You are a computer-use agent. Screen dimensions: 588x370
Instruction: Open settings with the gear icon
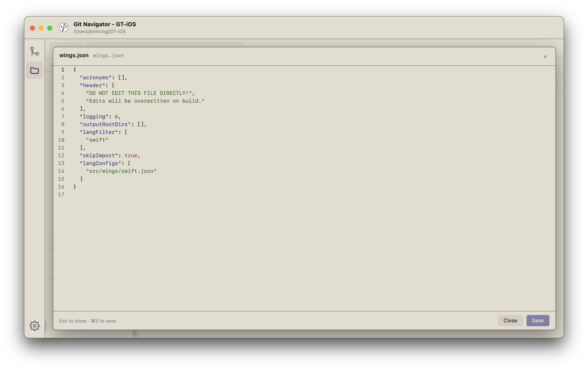pos(34,326)
